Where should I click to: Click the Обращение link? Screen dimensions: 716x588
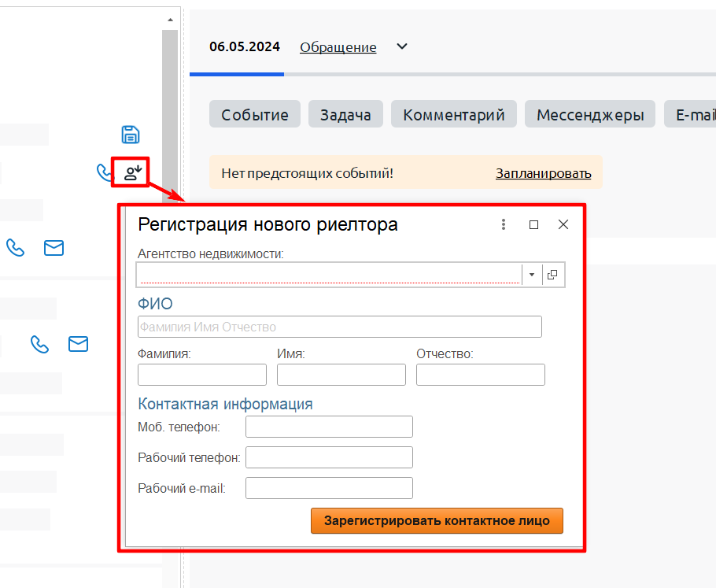(x=338, y=47)
